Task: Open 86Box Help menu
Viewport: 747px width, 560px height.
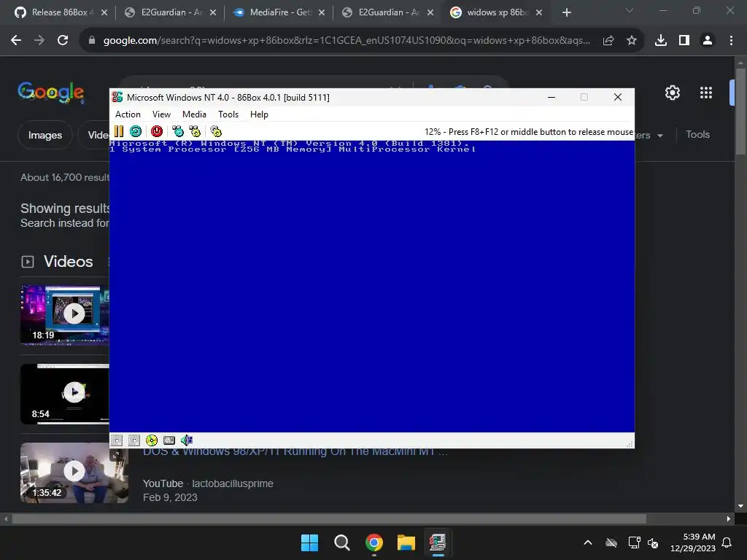Action: (x=259, y=114)
